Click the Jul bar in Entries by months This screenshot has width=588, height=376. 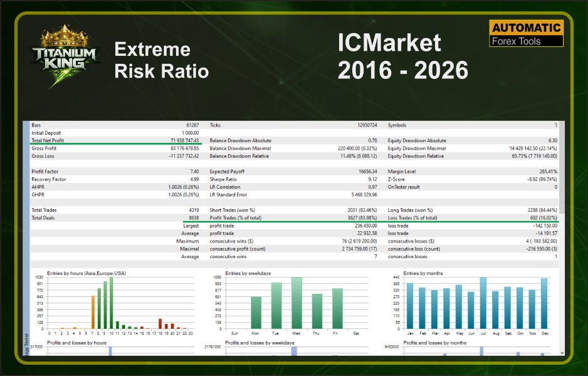(x=483, y=303)
